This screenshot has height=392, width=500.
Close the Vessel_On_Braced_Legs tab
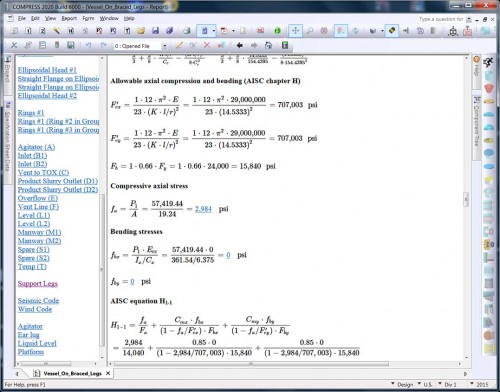click(x=108, y=373)
